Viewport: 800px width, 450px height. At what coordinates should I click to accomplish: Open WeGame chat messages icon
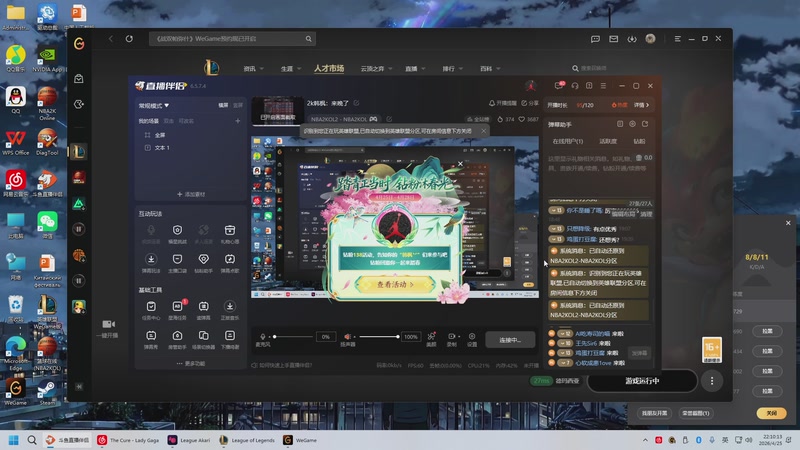coord(595,39)
